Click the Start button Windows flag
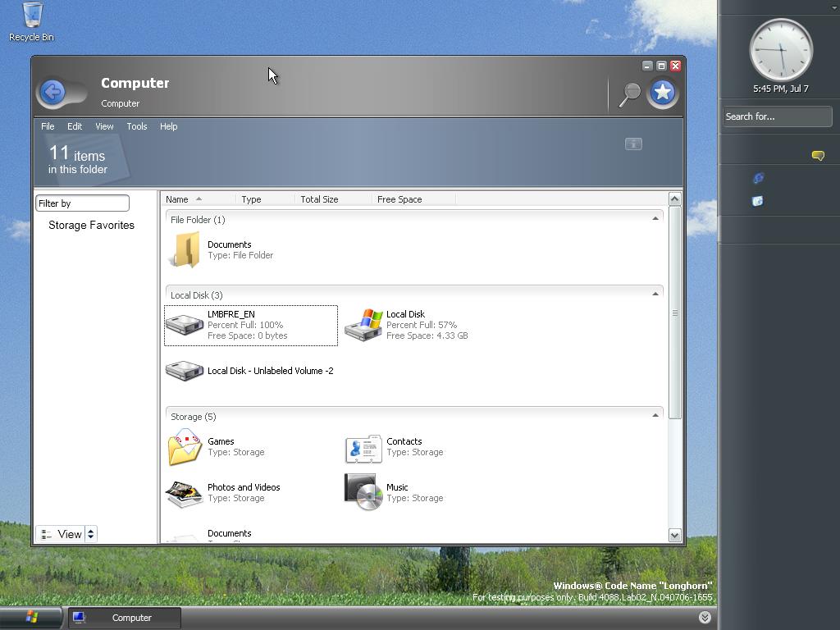 click(32, 617)
